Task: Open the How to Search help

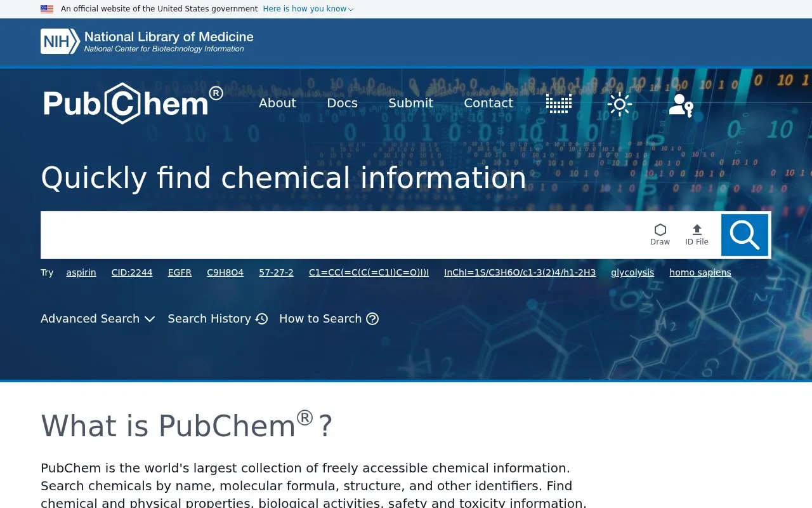Action: pyautogui.click(x=329, y=319)
